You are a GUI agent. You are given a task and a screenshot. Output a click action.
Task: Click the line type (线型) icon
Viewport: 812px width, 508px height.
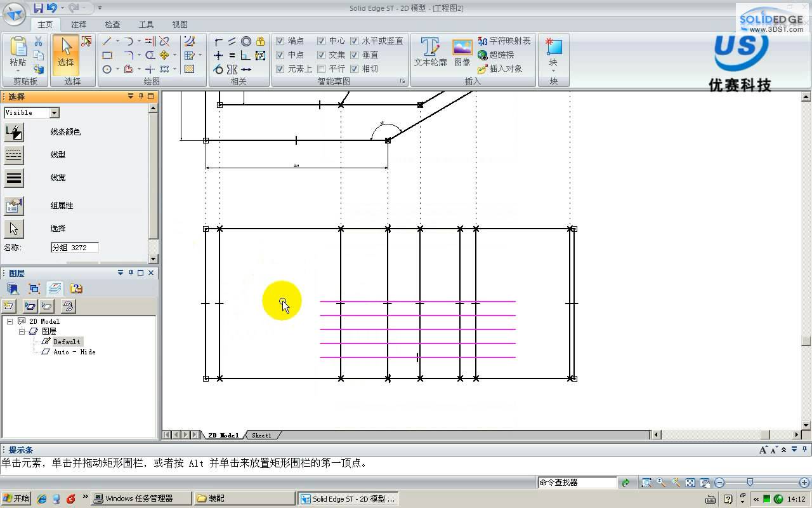click(x=14, y=155)
